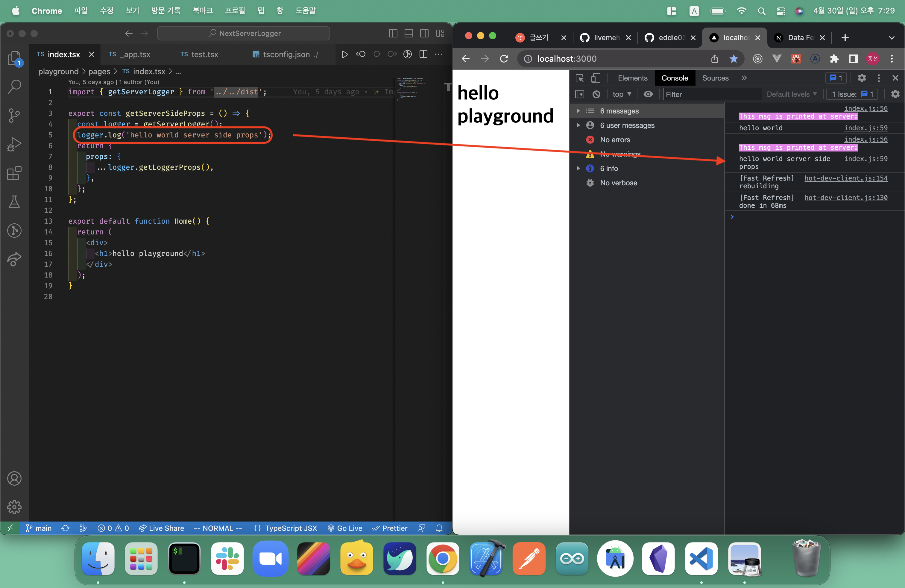Click the inspect element picker icon
This screenshot has height=588, width=905.
click(579, 78)
